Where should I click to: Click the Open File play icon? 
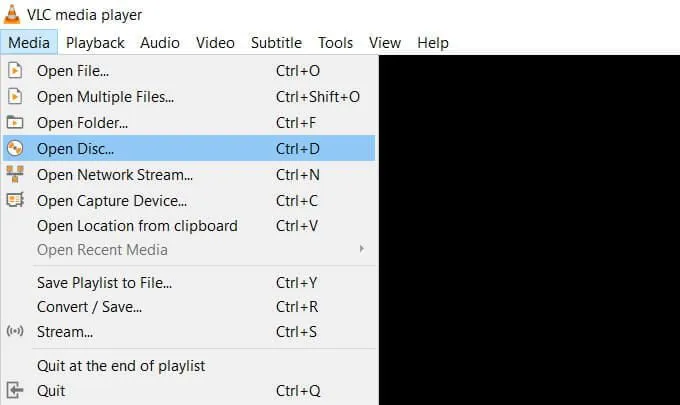pyautogui.click(x=15, y=71)
